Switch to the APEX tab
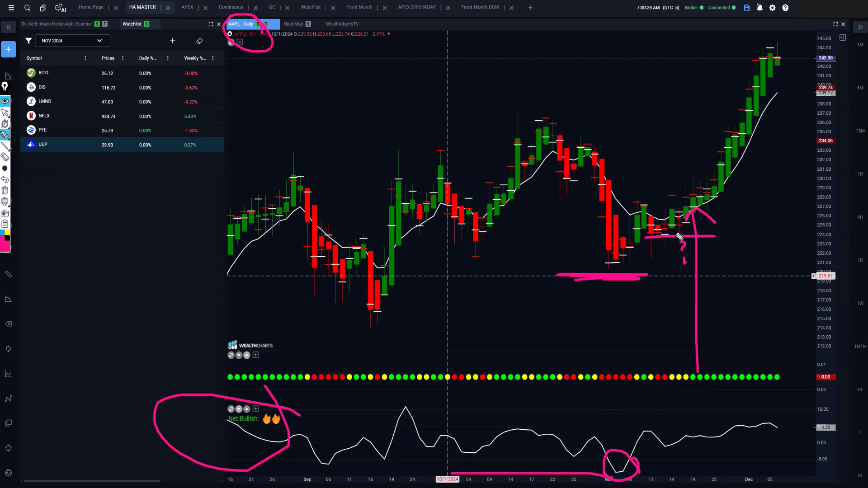868x488 pixels. pyautogui.click(x=187, y=7)
